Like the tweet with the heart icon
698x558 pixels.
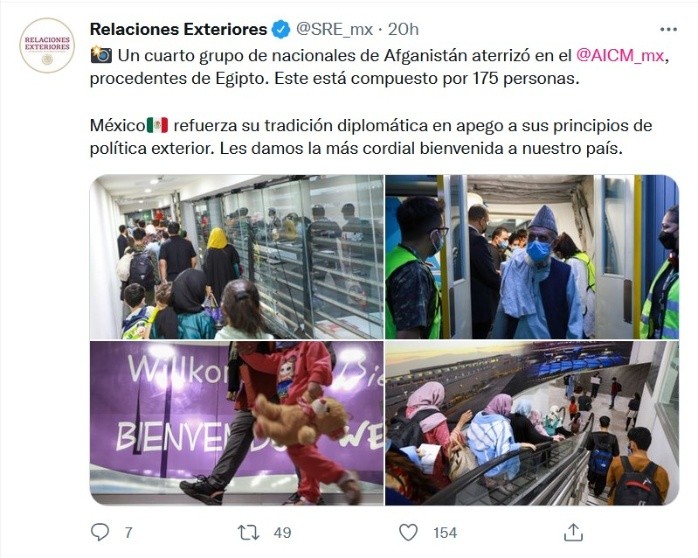(408, 532)
